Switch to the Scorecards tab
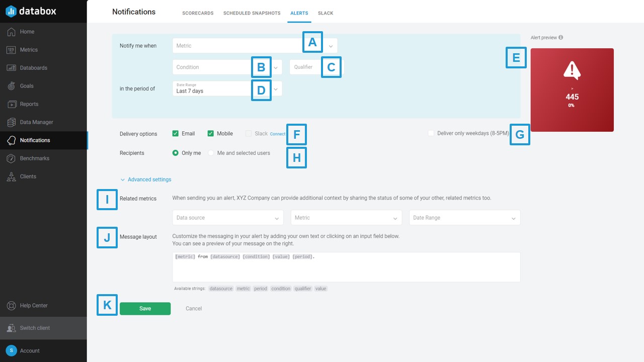Image resolution: width=644 pixels, height=362 pixels. pos(198,13)
